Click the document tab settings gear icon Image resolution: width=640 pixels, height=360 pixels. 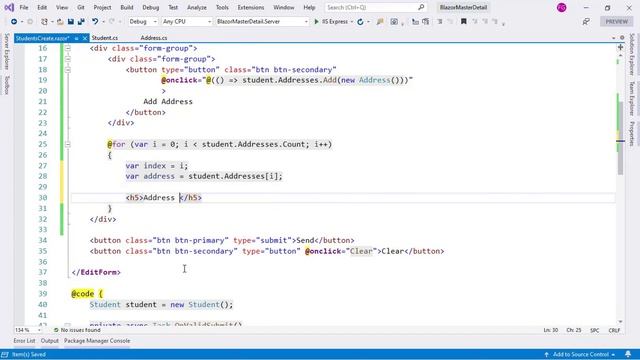point(622,38)
